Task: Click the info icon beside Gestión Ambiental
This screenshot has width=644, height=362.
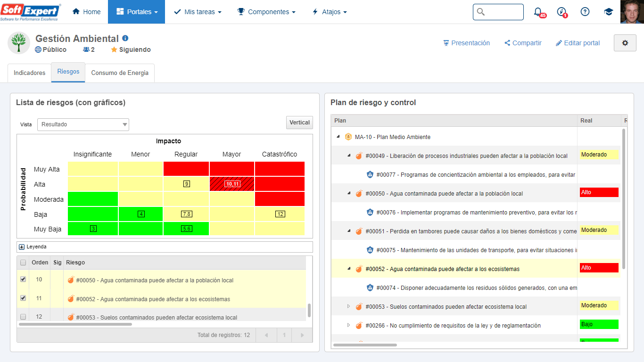Action: point(125,38)
